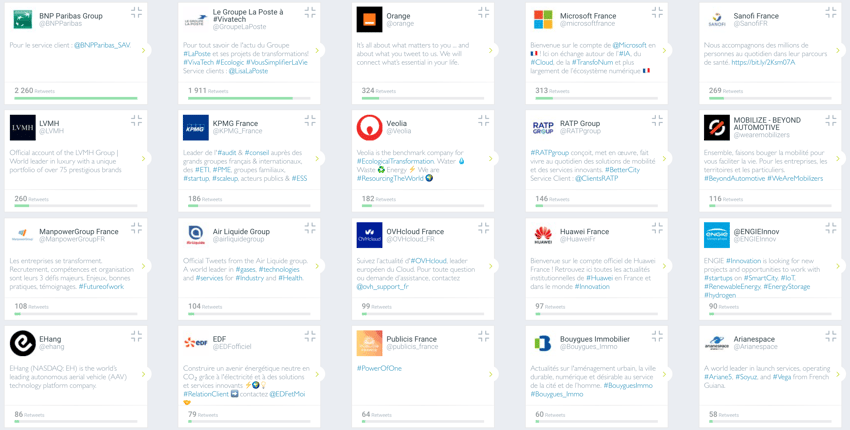Click the Microsoft logo avatar
This screenshot has width=850, height=430.
[543, 20]
